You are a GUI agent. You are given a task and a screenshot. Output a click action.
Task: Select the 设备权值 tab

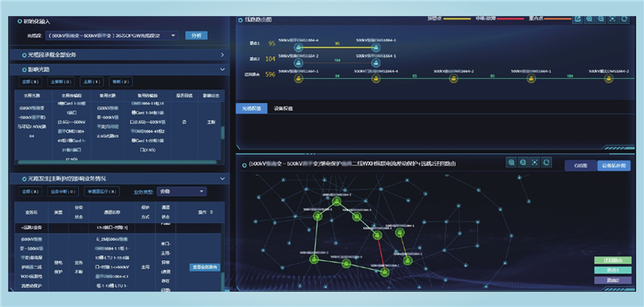(283, 109)
